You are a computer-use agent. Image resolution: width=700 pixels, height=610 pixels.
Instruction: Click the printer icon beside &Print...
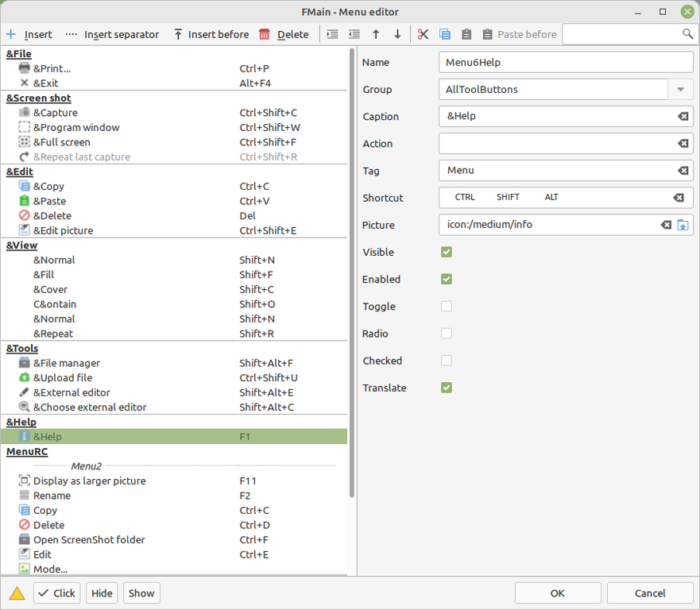click(24, 68)
